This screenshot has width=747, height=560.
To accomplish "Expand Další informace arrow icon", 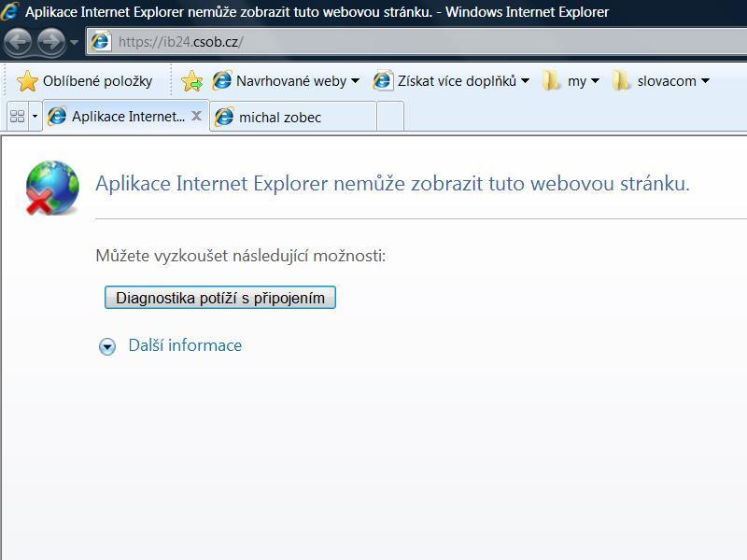I will click(x=107, y=346).
